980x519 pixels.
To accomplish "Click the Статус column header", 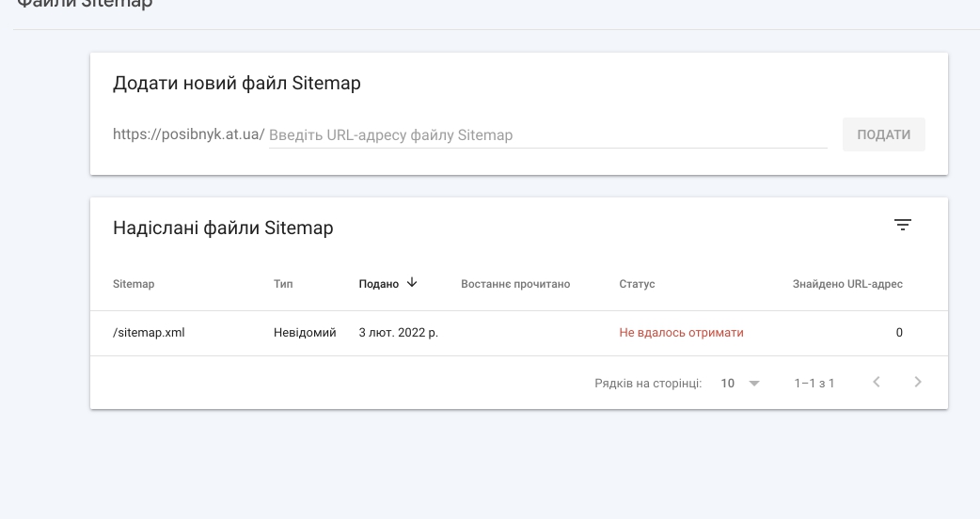I will (637, 284).
